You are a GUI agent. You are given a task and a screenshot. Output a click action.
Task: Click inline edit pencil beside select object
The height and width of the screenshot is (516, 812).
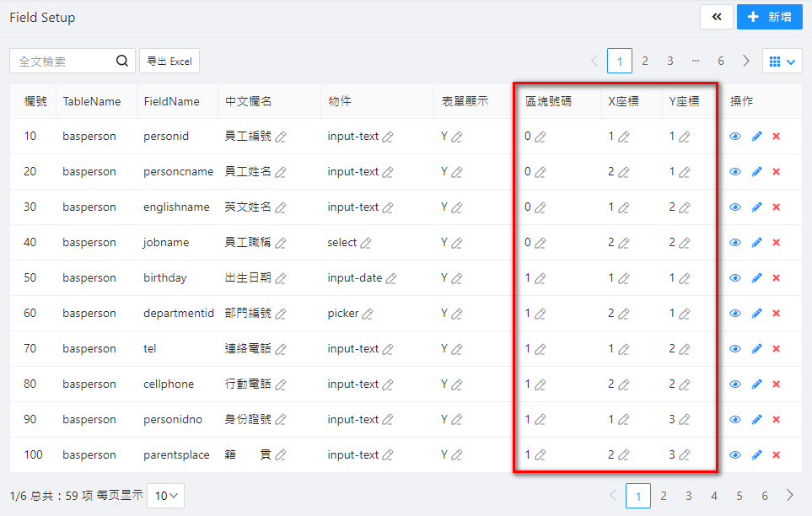[x=366, y=243]
